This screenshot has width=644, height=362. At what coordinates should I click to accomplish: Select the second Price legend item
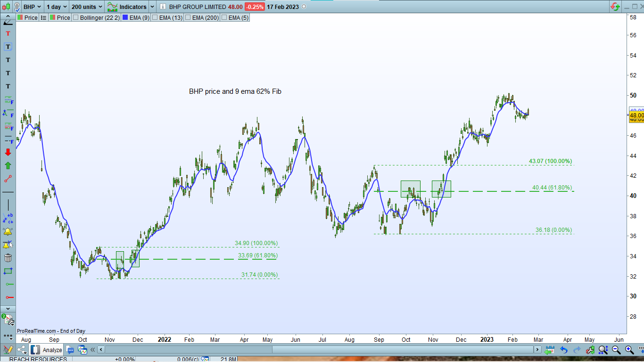tap(60, 17)
